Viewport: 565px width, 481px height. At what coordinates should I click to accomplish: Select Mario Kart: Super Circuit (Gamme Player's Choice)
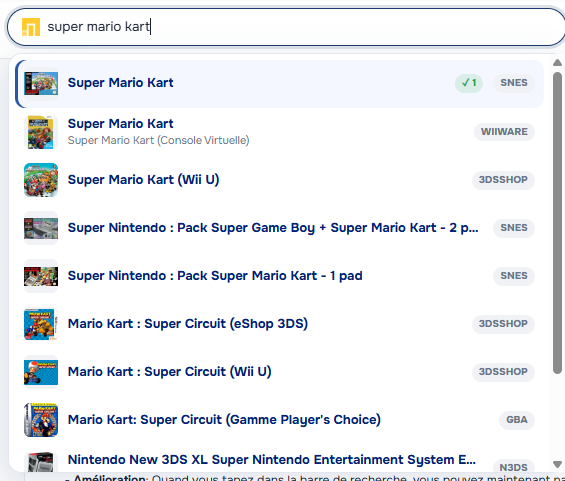[279, 420]
